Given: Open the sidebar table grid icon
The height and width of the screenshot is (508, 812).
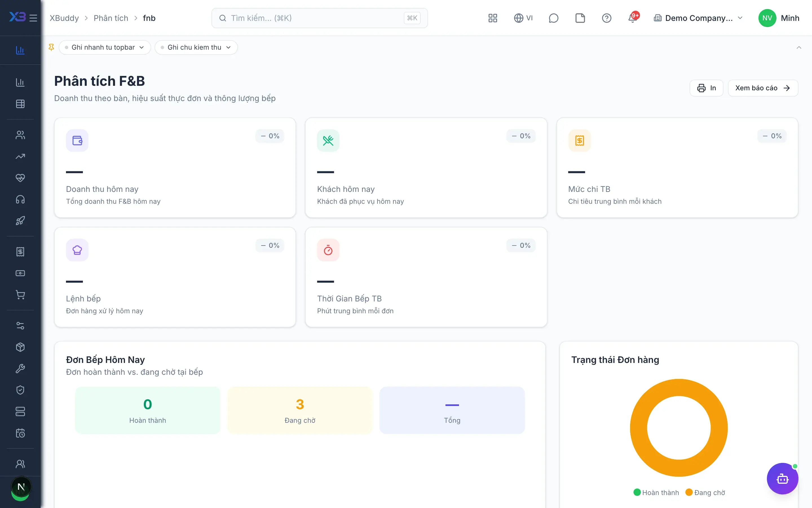Looking at the screenshot, I should [x=20, y=104].
